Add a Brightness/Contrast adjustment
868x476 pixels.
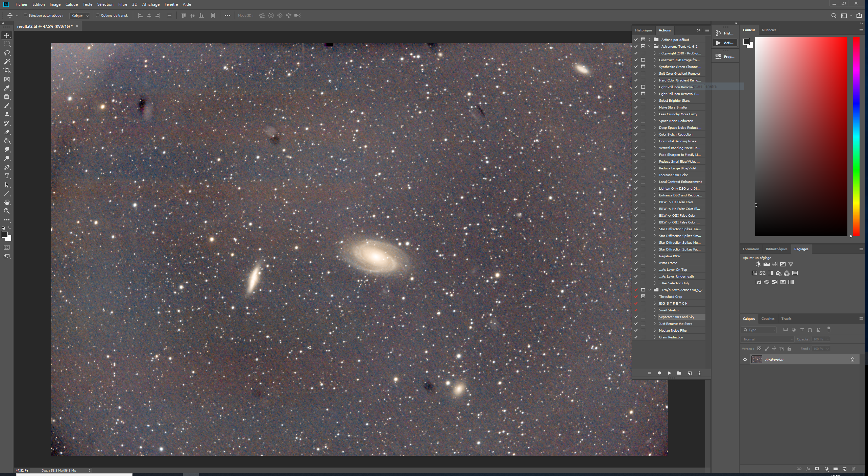(758, 264)
